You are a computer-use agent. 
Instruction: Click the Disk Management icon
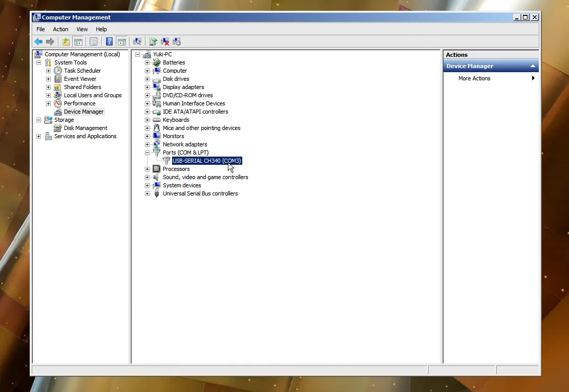[58, 128]
